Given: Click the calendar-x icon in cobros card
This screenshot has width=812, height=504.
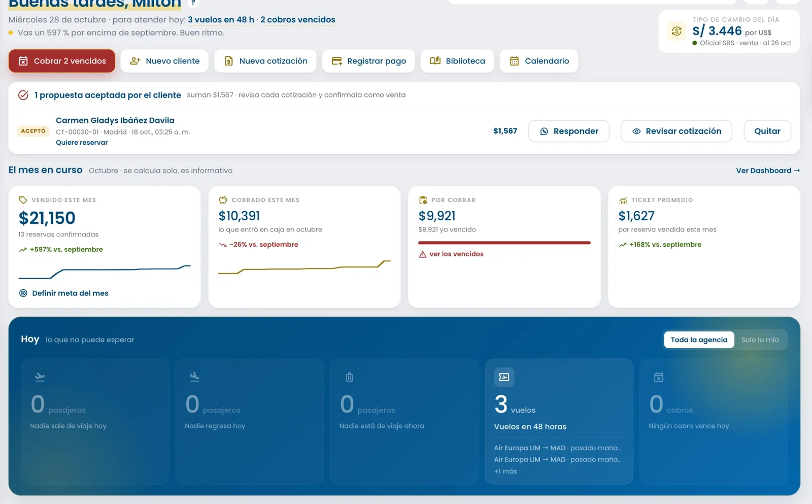Looking at the screenshot, I should pyautogui.click(x=659, y=377).
